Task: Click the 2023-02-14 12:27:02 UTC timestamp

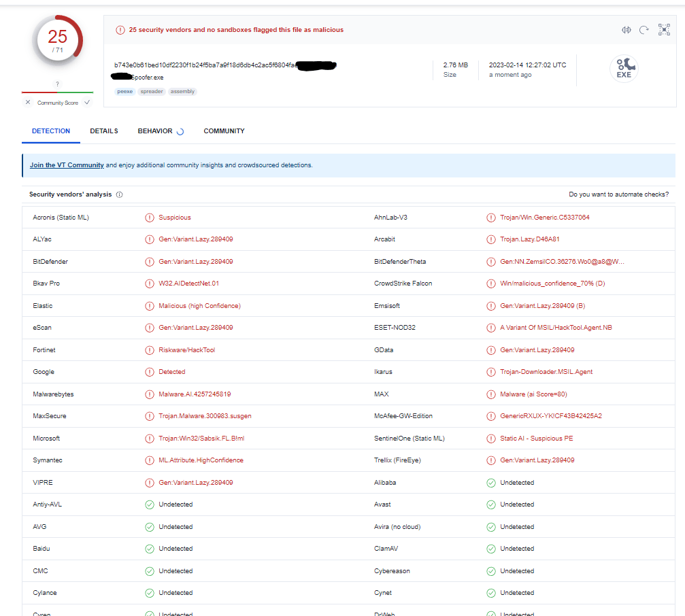Action: pos(527,65)
